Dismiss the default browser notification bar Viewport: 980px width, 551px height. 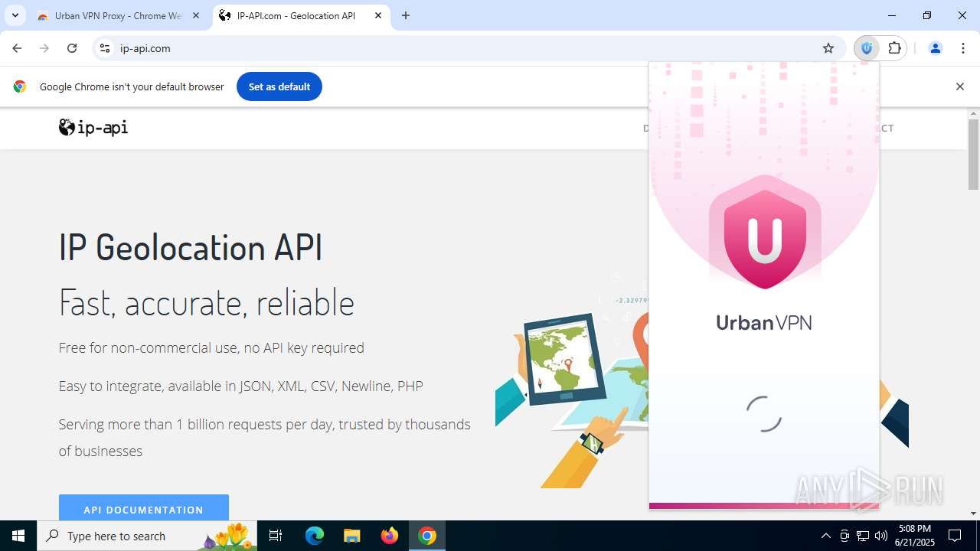point(959,86)
